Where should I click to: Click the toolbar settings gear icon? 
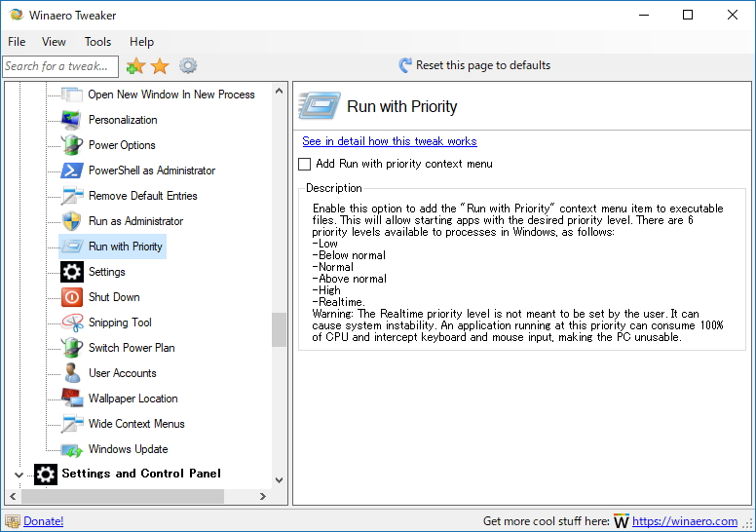tap(188, 65)
